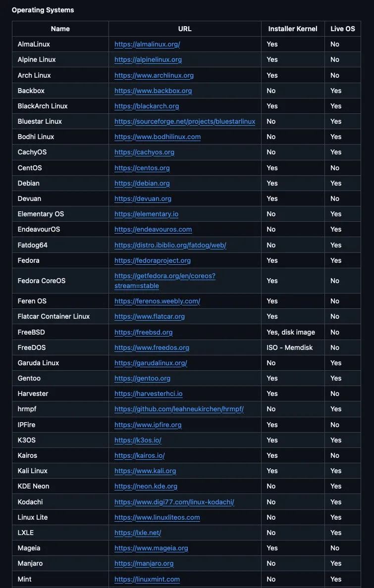Click the freebsd.org link

pyautogui.click(x=144, y=332)
